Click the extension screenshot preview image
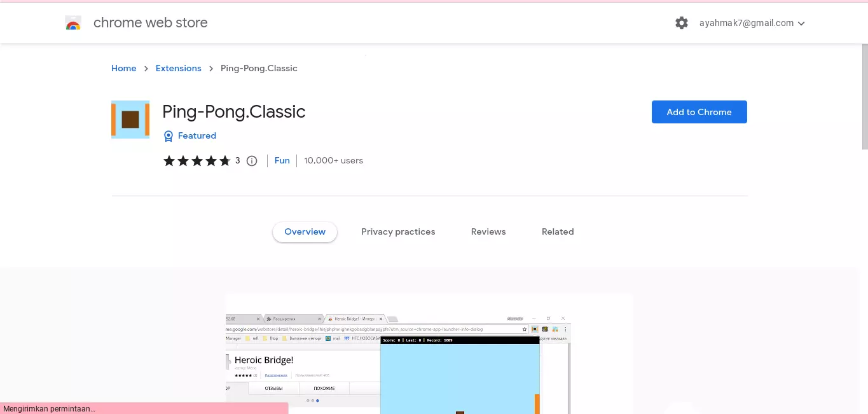Screen dimensions: 868x414 429,354
